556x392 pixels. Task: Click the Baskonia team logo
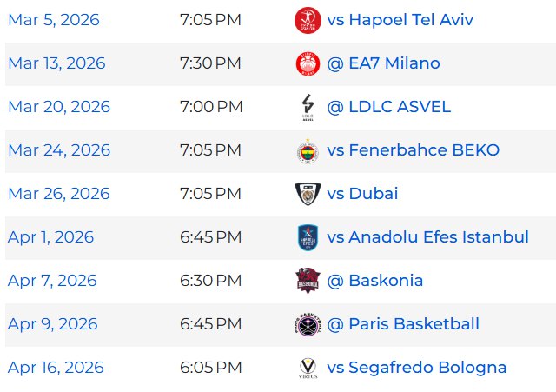308,281
